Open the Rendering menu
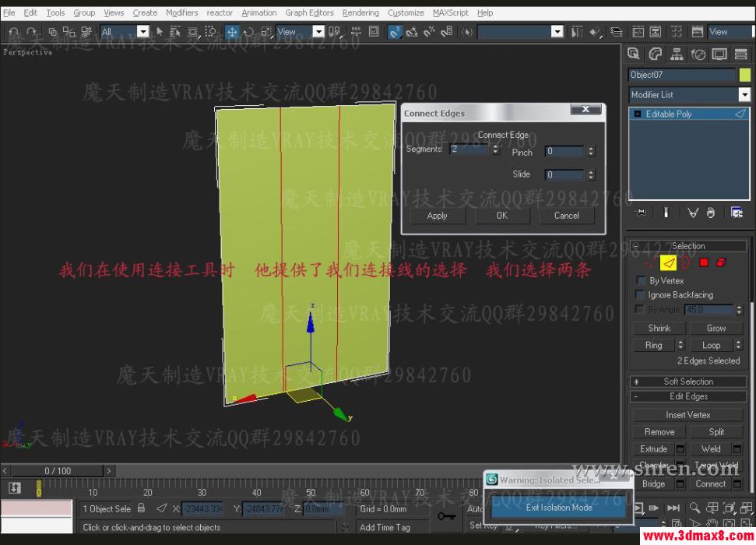 pos(360,12)
